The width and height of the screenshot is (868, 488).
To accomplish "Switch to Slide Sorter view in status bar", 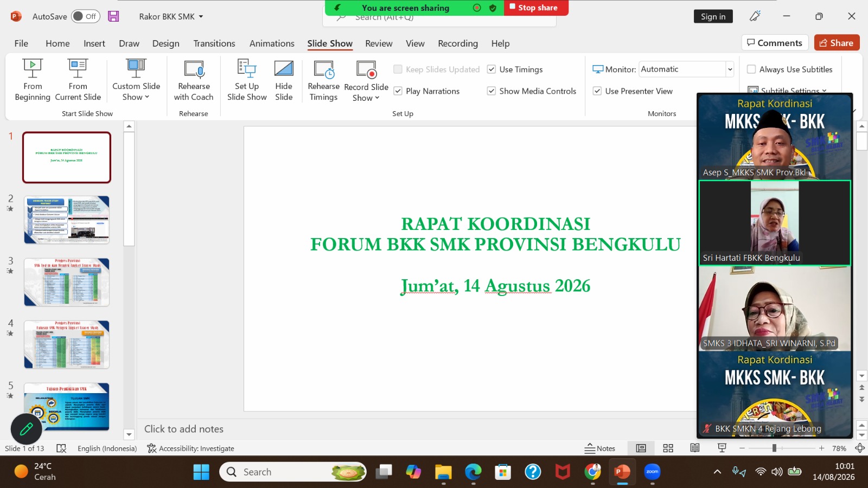I will click(x=668, y=448).
